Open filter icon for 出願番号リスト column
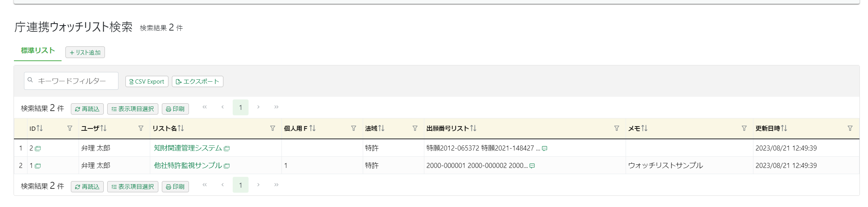The width and height of the screenshot is (868, 207). (617, 128)
